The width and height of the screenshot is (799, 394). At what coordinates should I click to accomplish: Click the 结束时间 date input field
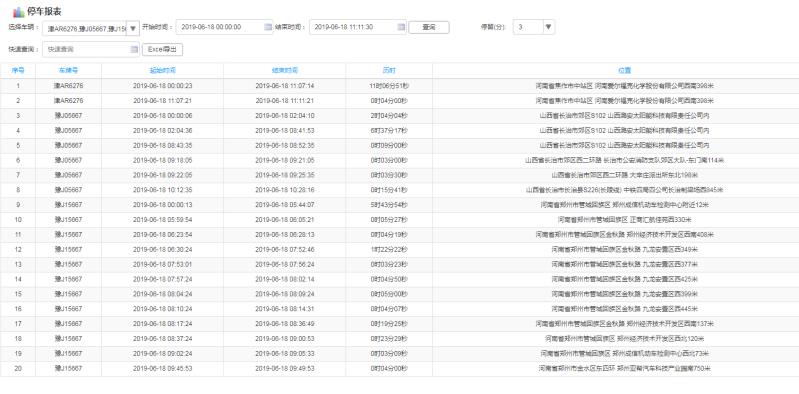358,27
